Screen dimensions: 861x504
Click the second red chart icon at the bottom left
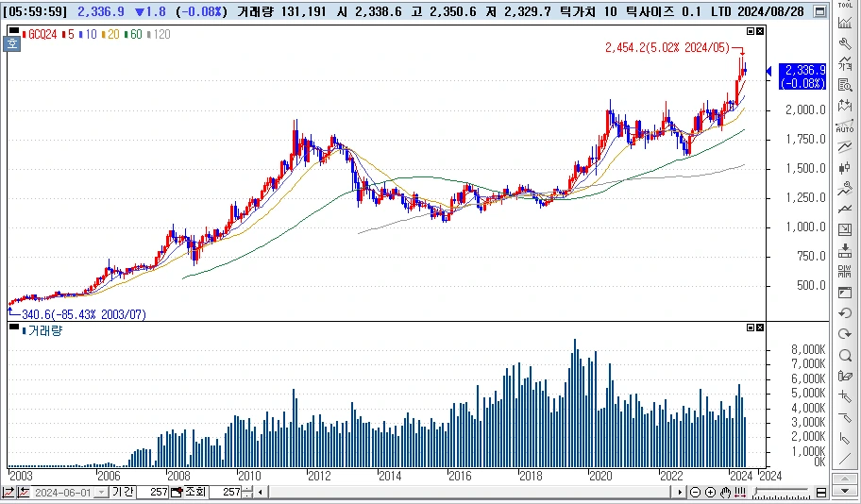23,492
